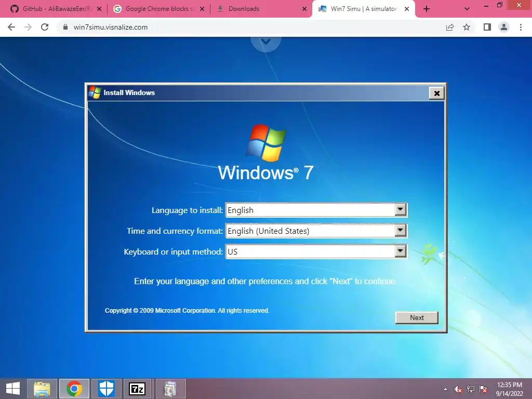Click the round down-arrow button above dialog
Viewport: 532px width, 399px height.
click(265, 42)
